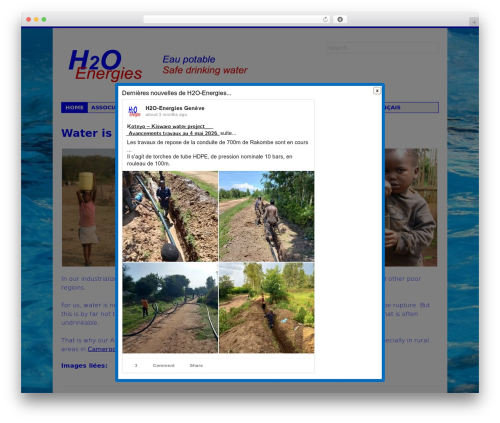Click the 'Images liées:' label
This screenshot has width=500, height=423.
click(x=84, y=366)
